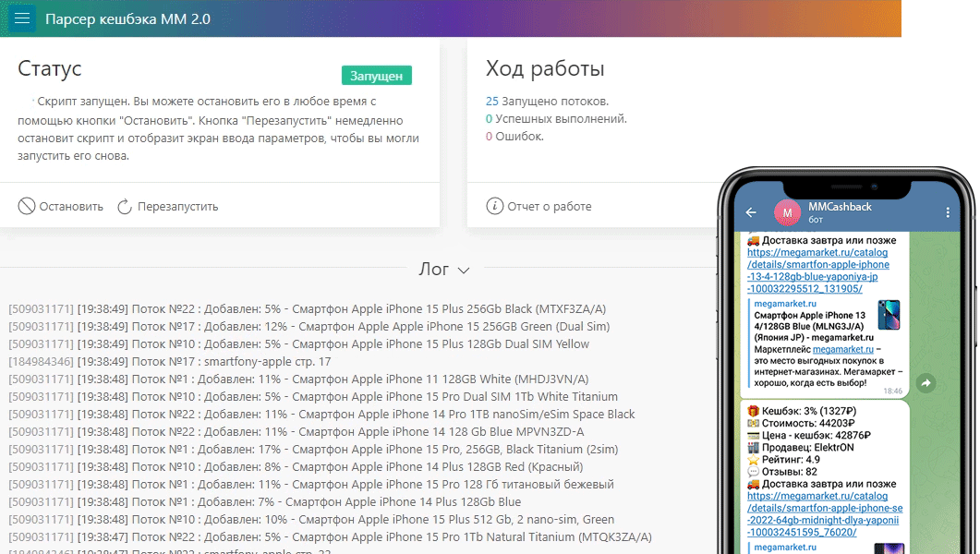Image resolution: width=980 pixels, height=554 pixels.
Task: Click the Перезапустить button
Action: 167,206
